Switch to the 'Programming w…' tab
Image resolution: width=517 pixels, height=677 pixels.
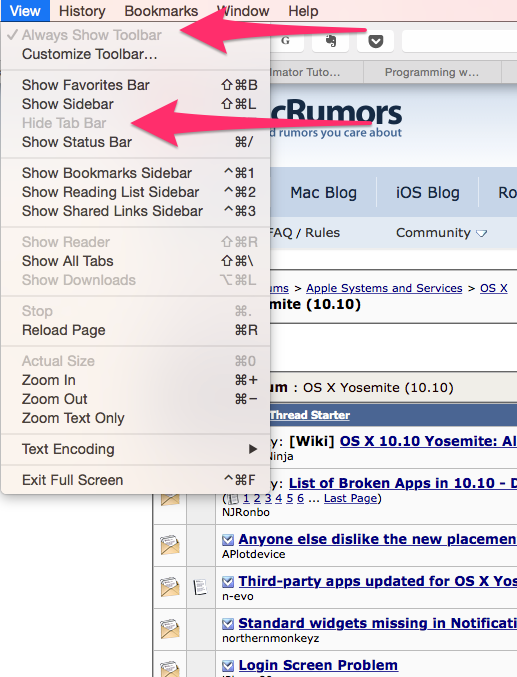click(x=431, y=72)
